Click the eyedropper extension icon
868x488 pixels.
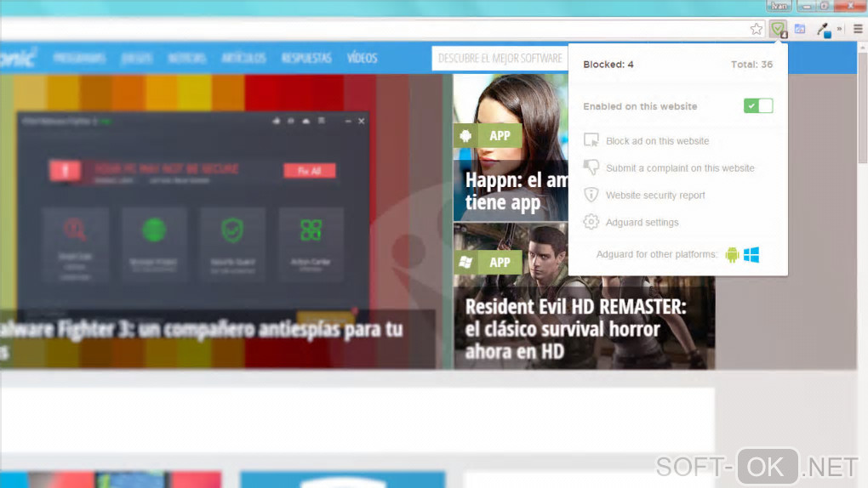tap(824, 31)
